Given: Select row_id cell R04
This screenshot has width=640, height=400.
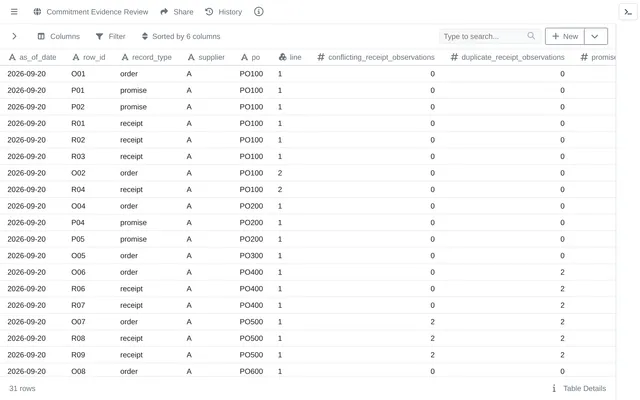Looking at the screenshot, I should tap(78, 189).
